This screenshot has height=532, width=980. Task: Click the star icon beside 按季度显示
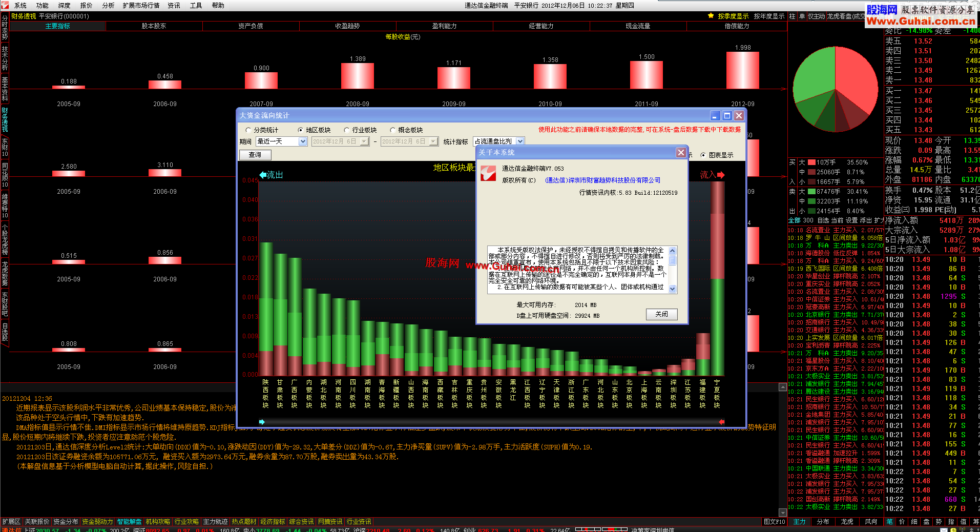(x=711, y=16)
